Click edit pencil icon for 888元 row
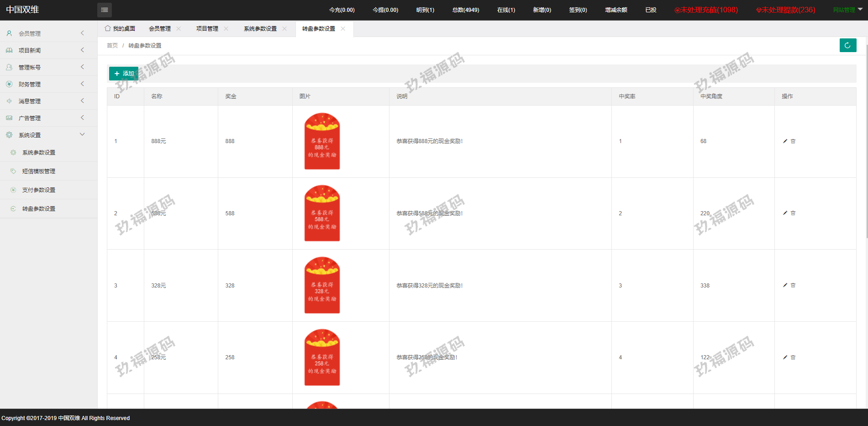 pos(785,141)
